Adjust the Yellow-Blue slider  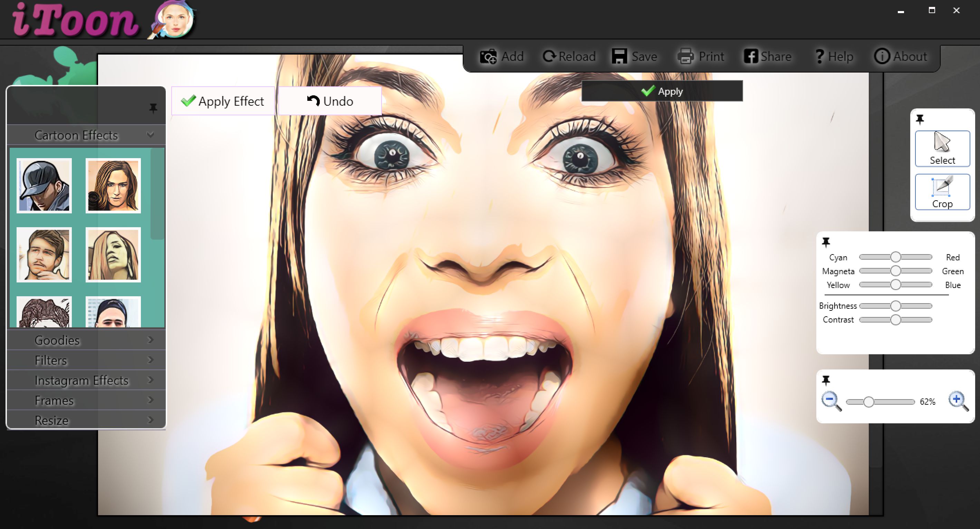click(x=895, y=285)
